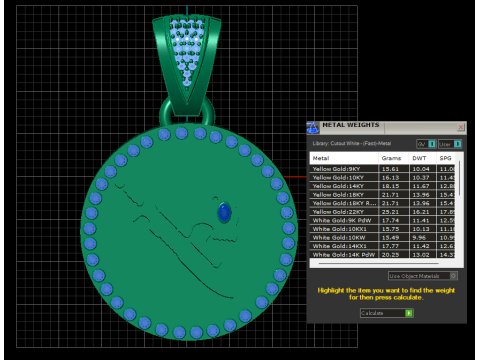Toggle Use Object Materials option
Viewport: 480px width, 360px height.
point(423,276)
